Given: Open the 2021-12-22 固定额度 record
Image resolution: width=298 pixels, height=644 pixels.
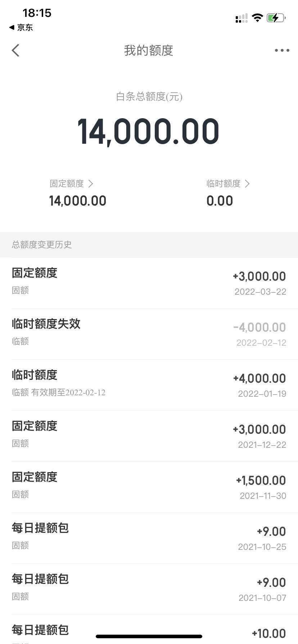Looking at the screenshot, I should coord(149,436).
